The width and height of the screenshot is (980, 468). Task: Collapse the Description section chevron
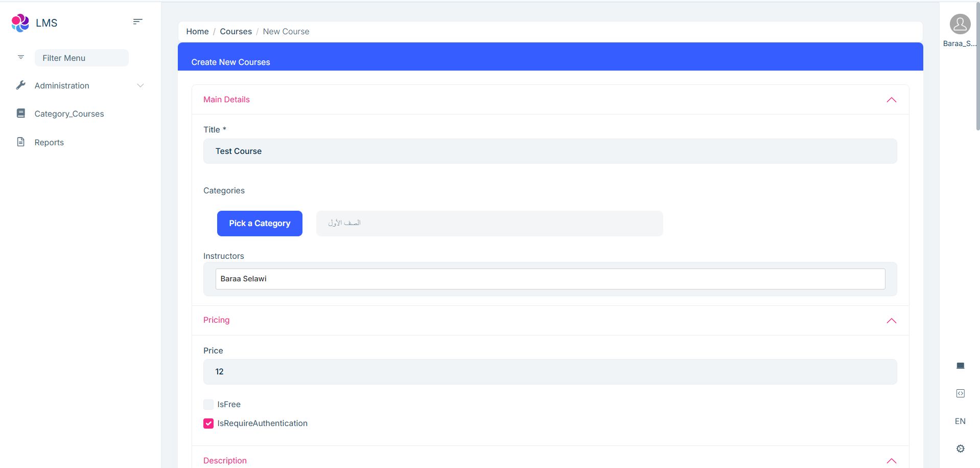point(891,461)
